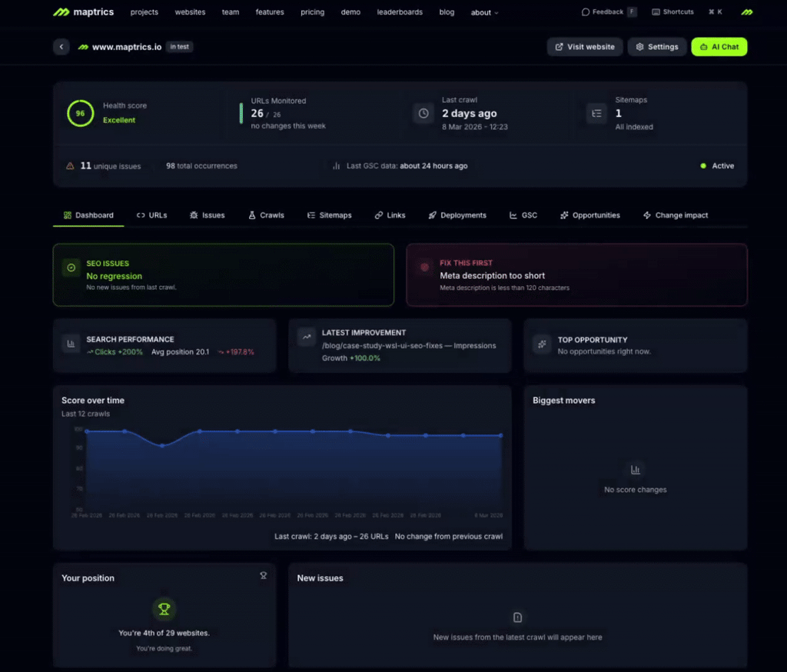Open the Opportunities tab
The image size is (787, 672).
point(589,215)
